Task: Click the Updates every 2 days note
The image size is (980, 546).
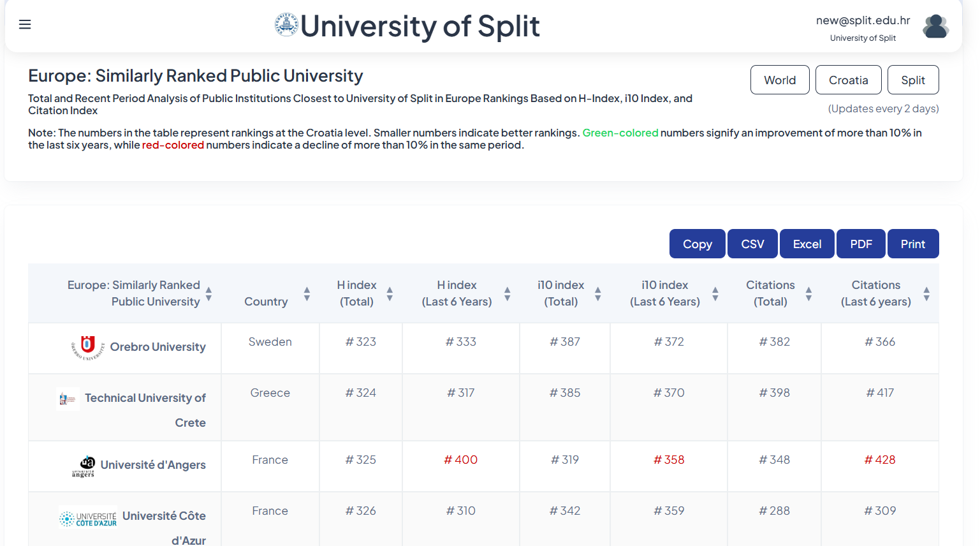Action: (x=883, y=108)
